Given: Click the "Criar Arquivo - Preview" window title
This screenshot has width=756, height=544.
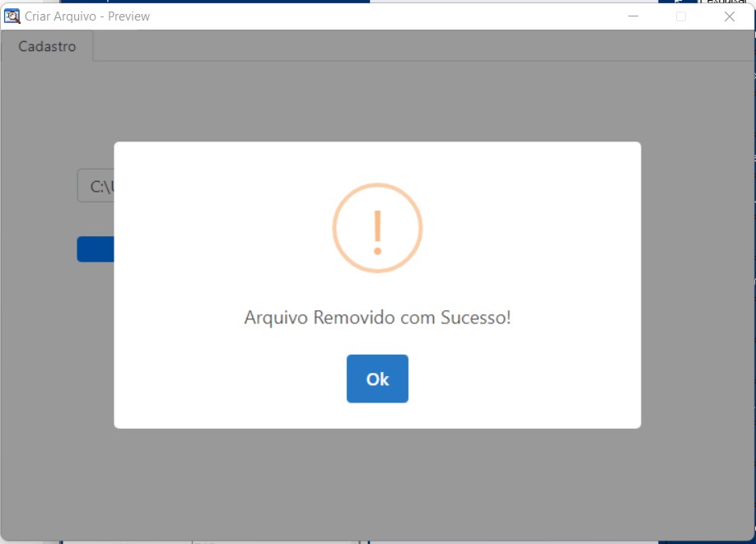Looking at the screenshot, I should (x=87, y=16).
